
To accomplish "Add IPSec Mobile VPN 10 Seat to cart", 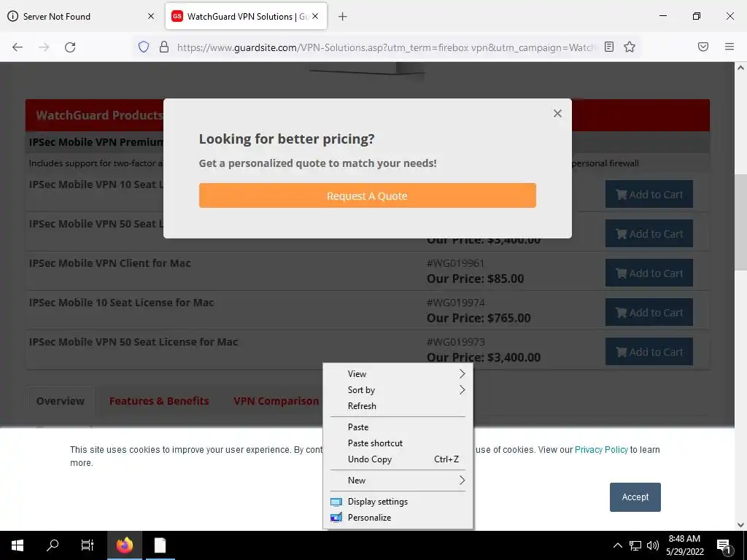I will pyautogui.click(x=649, y=194).
